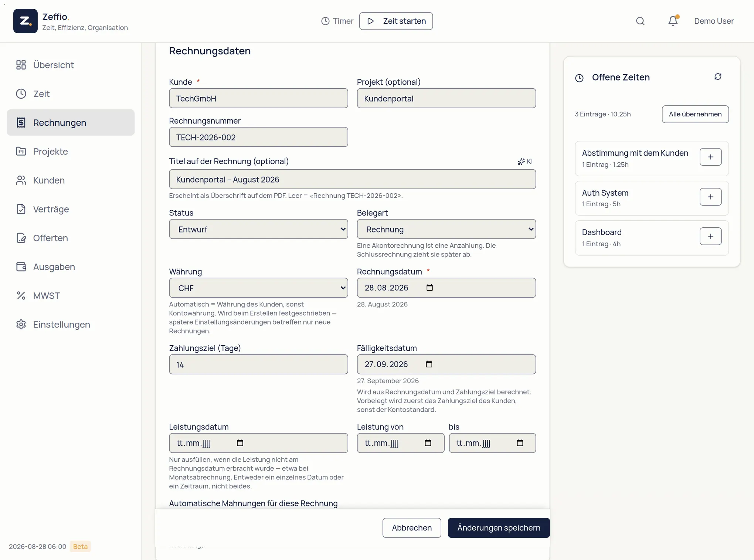Expand the Belegart dropdown
The height and width of the screenshot is (560, 754).
[446, 229]
